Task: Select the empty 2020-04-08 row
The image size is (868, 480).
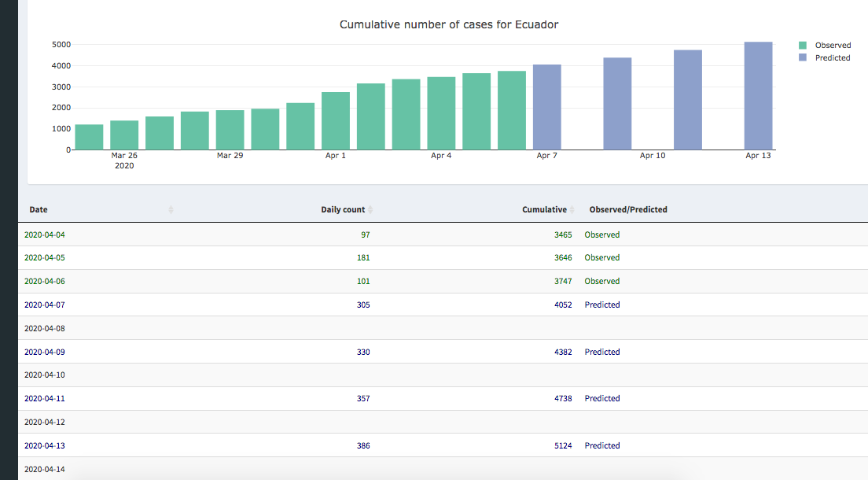Action: [45, 328]
